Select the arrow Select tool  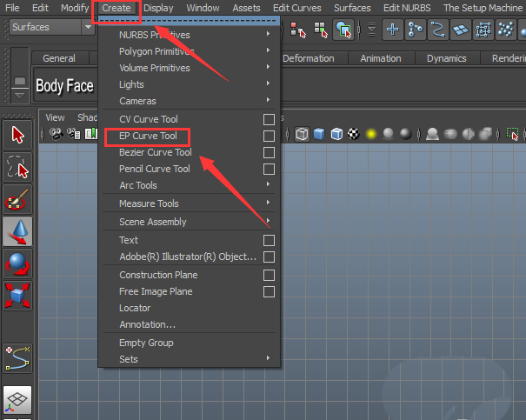(x=17, y=135)
